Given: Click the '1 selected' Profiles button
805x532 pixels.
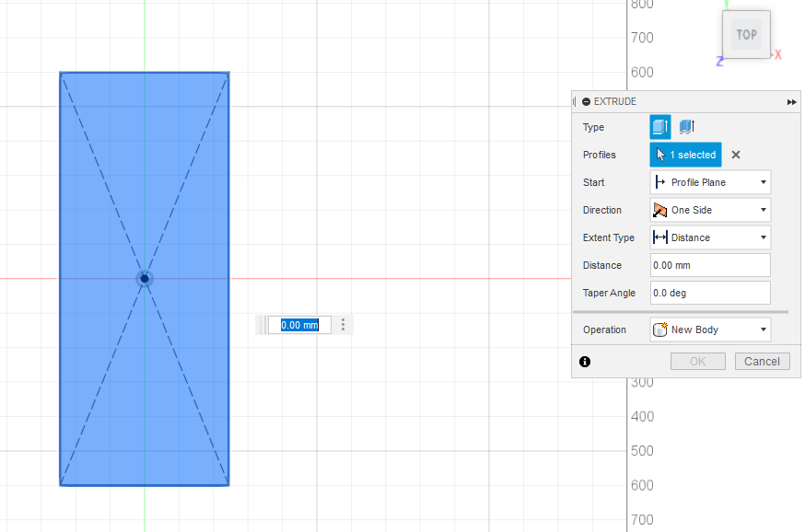Looking at the screenshot, I should click(x=686, y=155).
